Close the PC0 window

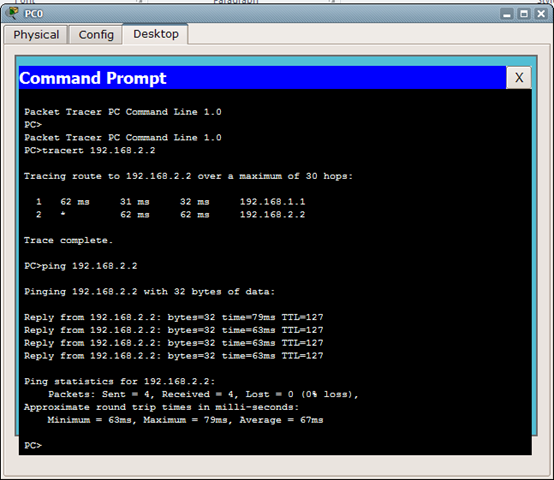pyautogui.click(x=541, y=14)
